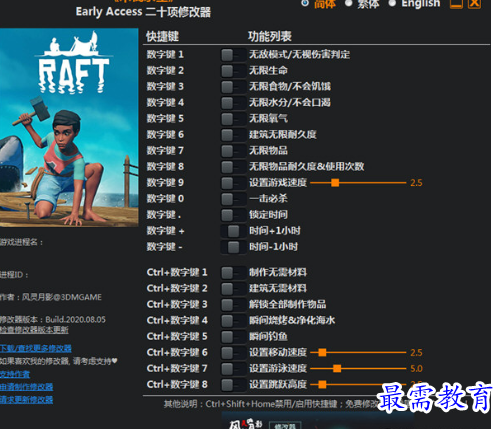
Task: Enable 无限氧气 switch
Action: pos(233,119)
